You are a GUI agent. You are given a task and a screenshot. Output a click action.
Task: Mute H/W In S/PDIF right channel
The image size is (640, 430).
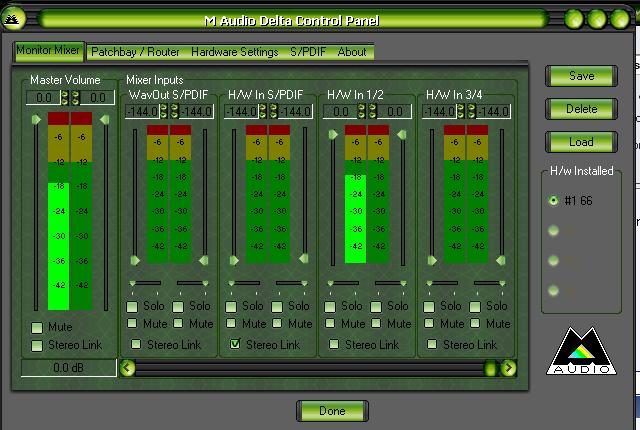277,324
